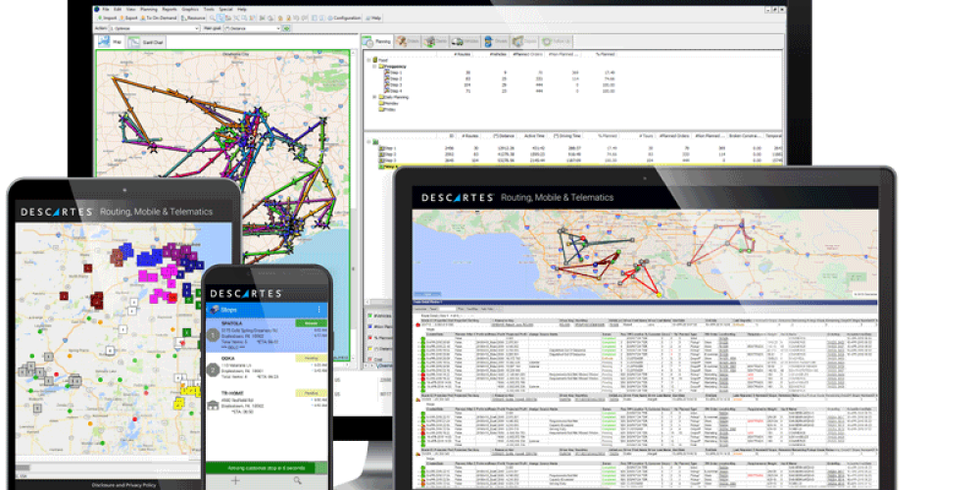This screenshot has height=490, width=980.
Task: Open the Disclosure and Privacy Policy link
Action: (x=122, y=484)
